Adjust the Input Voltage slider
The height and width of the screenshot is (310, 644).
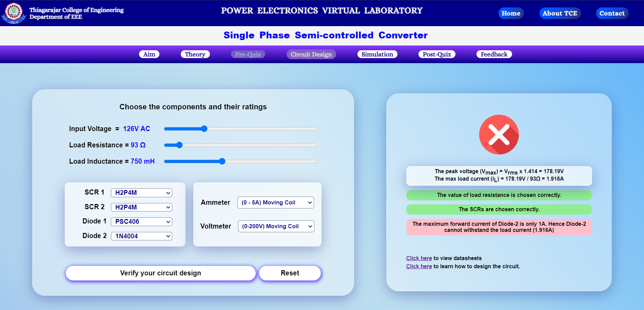(x=204, y=129)
